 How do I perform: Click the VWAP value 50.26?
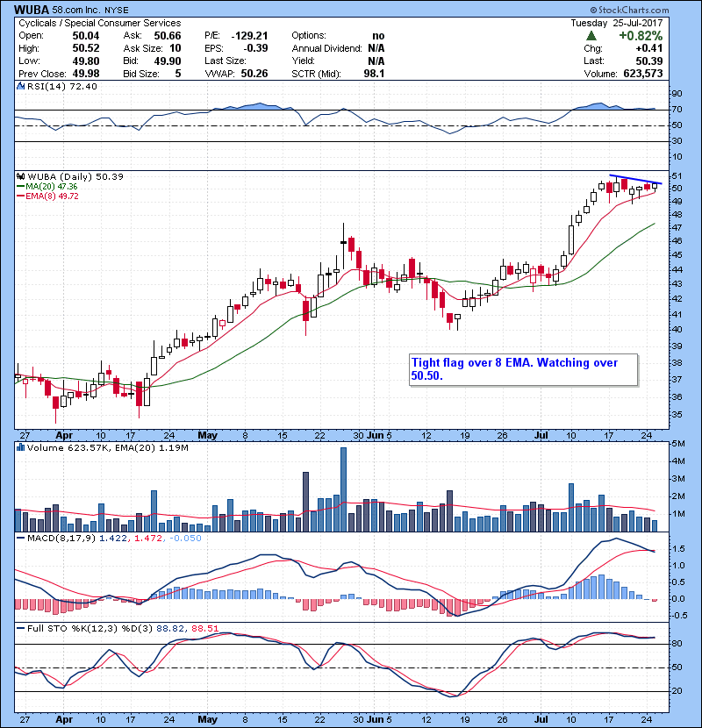point(254,74)
